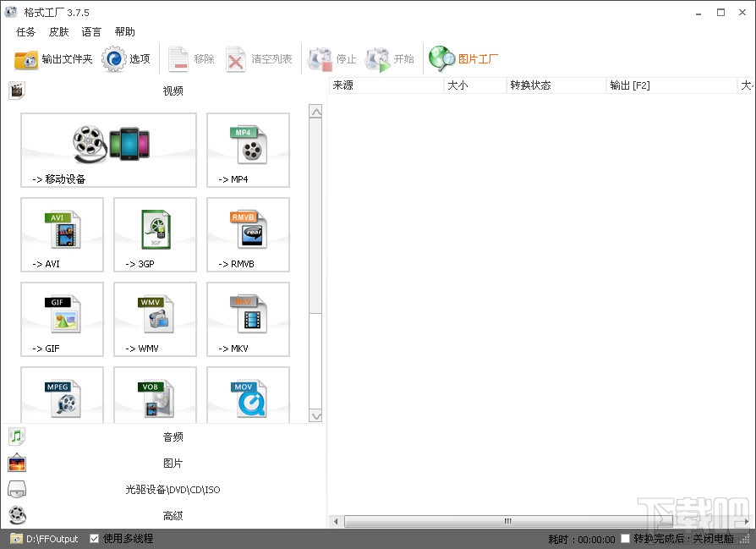Click the 开始 start button
The image size is (756, 549).
pyautogui.click(x=390, y=59)
